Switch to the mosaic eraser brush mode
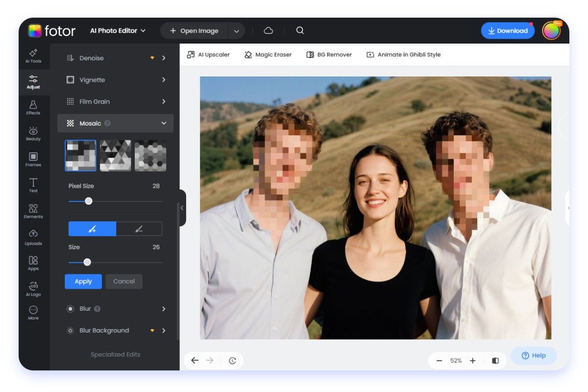This screenshot has width=588, height=392. (x=139, y=229)
